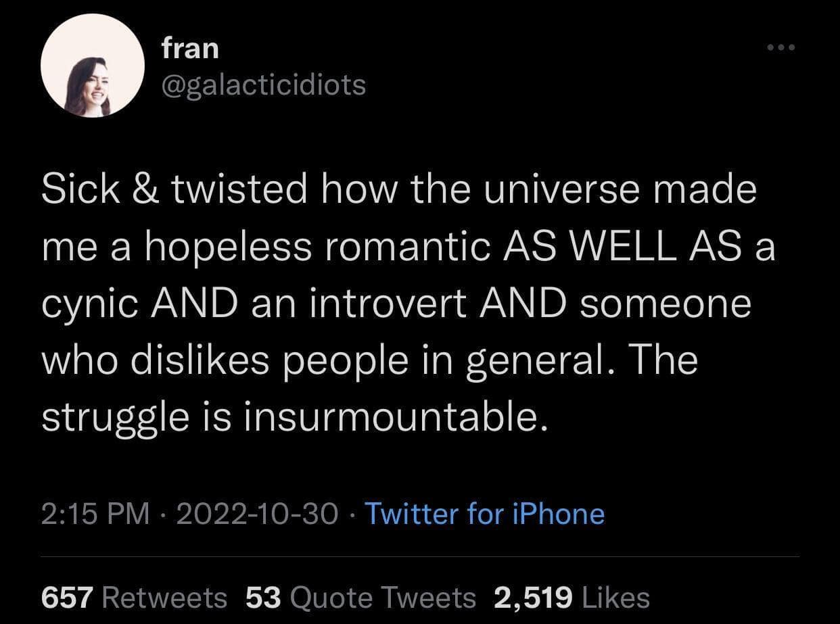
Task: Open the 53 Quote Tweets list
Action: click(x=360, y=598)
